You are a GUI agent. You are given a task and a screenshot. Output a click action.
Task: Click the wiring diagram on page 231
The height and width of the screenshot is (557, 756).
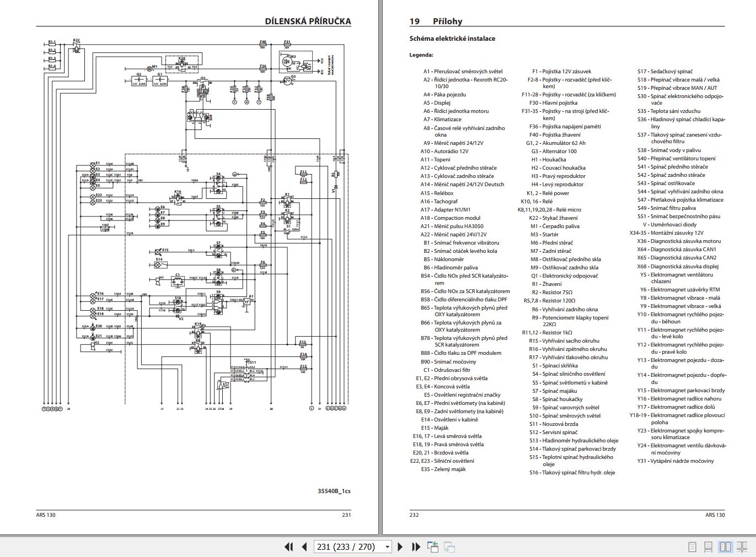pos(193,231)
